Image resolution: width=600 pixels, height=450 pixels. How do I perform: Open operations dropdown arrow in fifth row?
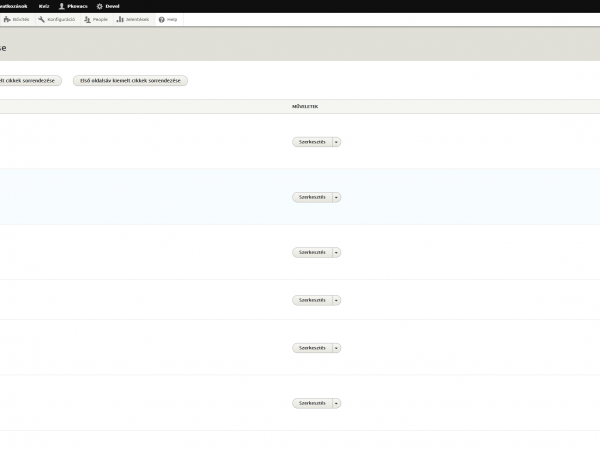point(337,348)
